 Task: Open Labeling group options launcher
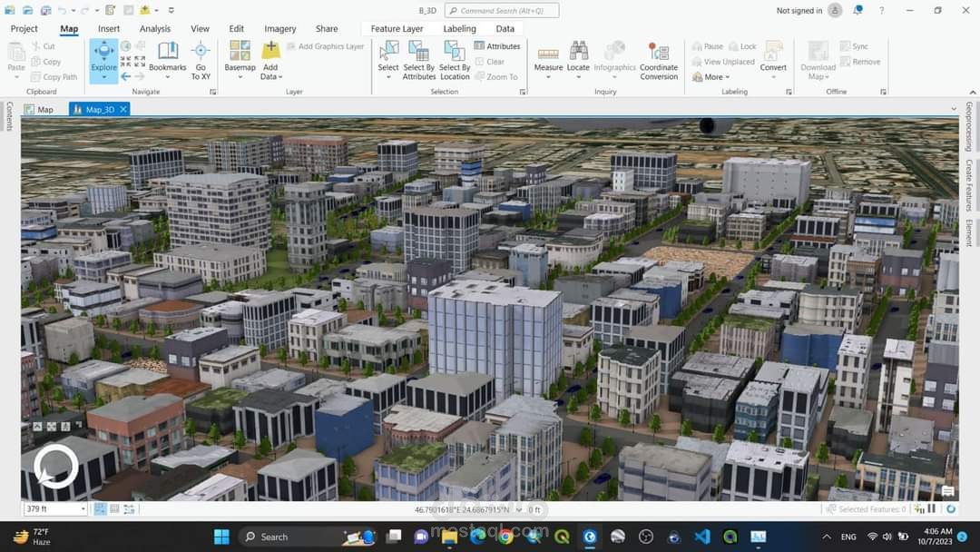click(x=789, y=92)
